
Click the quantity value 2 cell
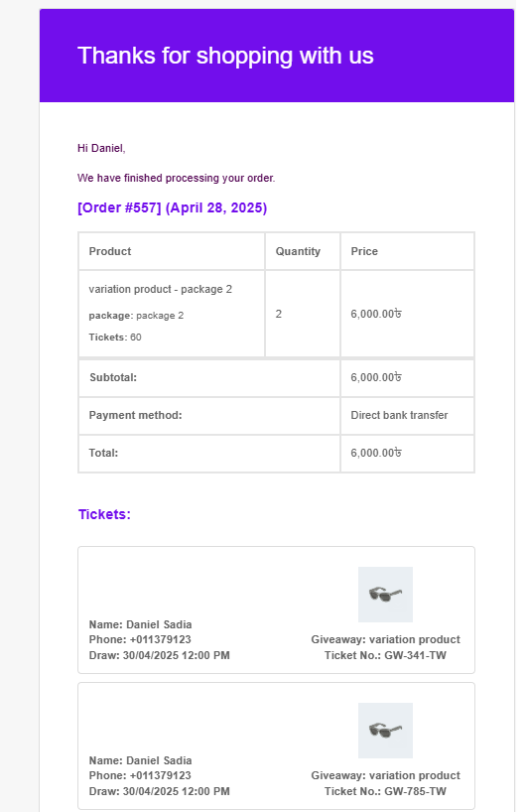coord(303,314)
